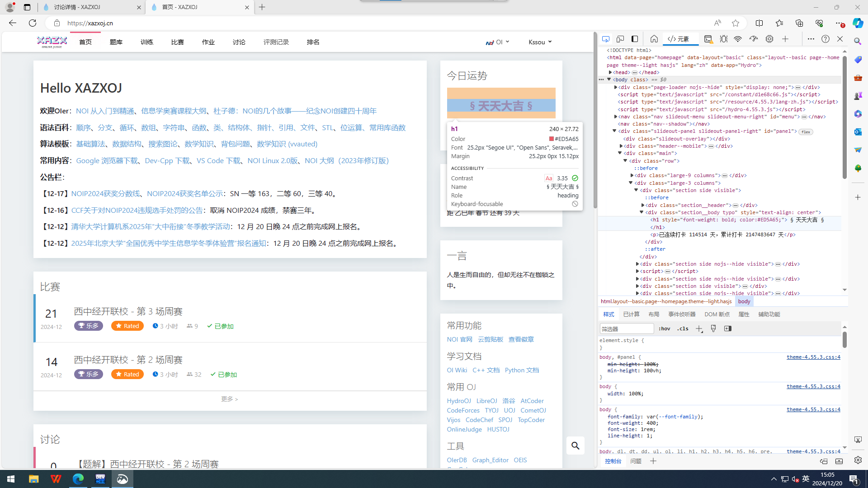This screenshot has height=488, width=868.
Task: Expand the large-9 columns div node
Action: (632, 175)
